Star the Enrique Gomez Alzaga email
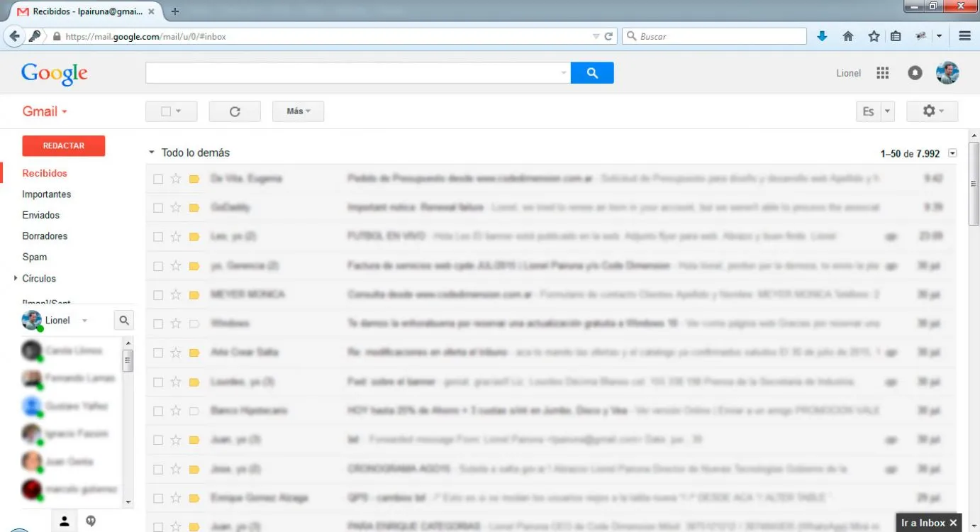 (x=176, y=499)
